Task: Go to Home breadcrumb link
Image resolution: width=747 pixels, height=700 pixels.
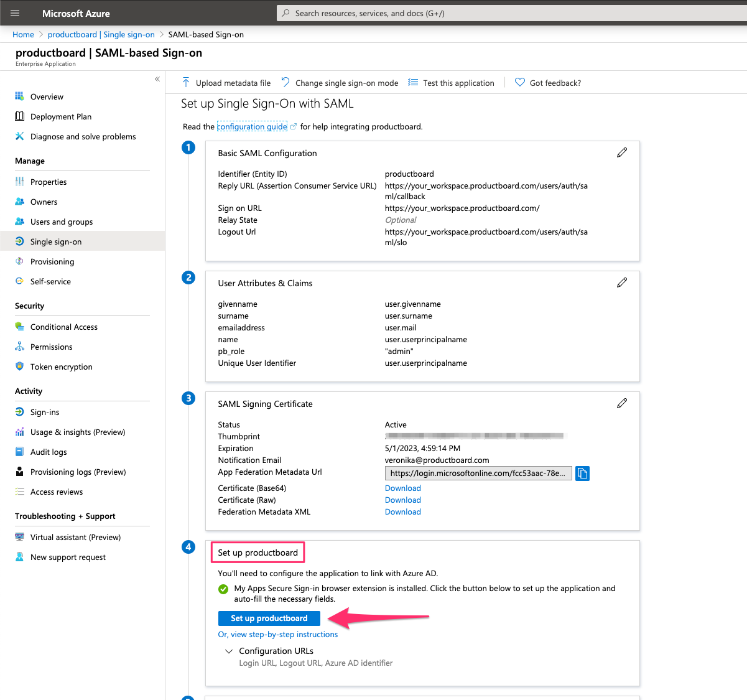Action: (23, 35)
